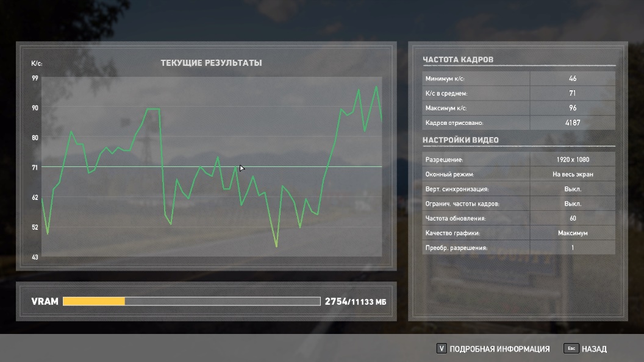Click the 2754/11133 МБ VRAM reading

(x=356, y=302)
